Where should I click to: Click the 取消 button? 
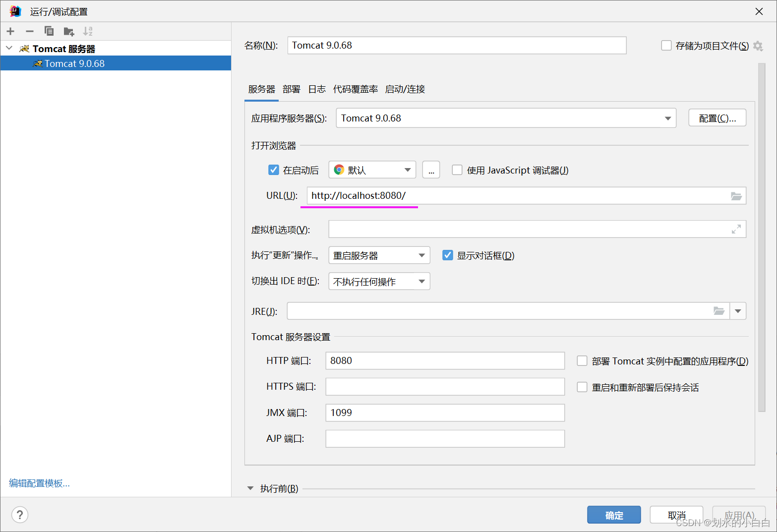pos(676,515)
